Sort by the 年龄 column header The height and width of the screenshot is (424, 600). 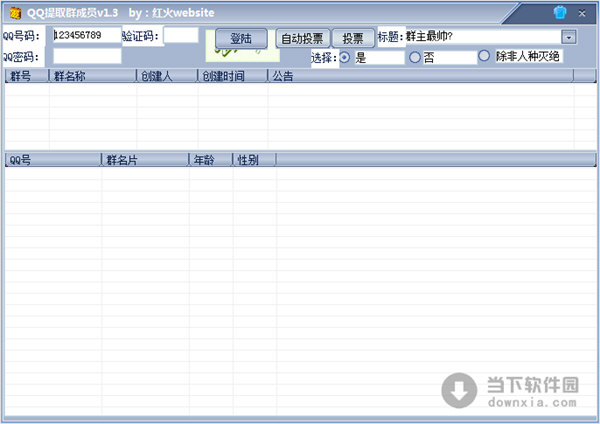coord(211,160)
